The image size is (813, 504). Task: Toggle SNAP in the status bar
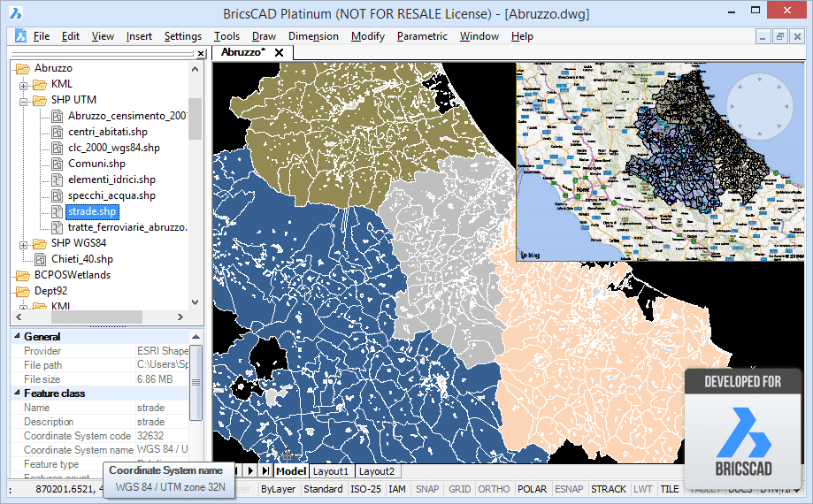click(427, 489)
